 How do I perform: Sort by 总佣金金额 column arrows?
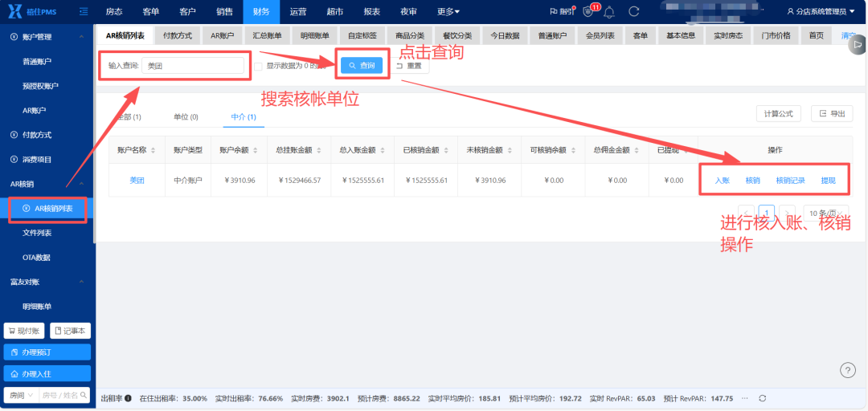(637, 150)
